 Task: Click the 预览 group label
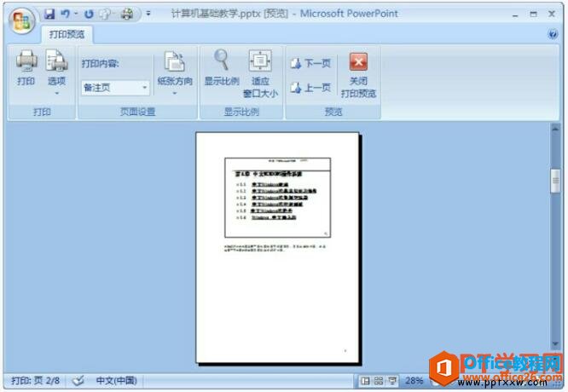333,112
